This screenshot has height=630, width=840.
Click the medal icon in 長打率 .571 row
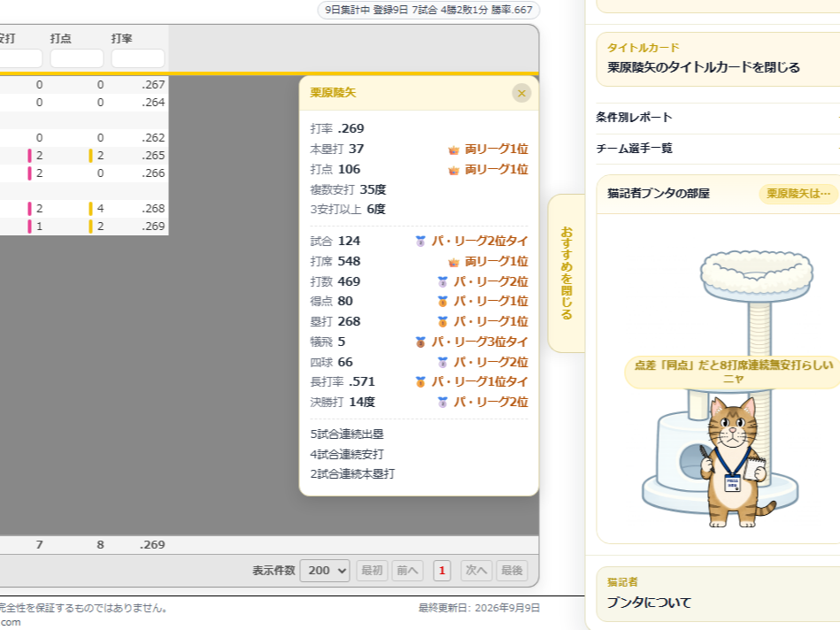(420, 382)
